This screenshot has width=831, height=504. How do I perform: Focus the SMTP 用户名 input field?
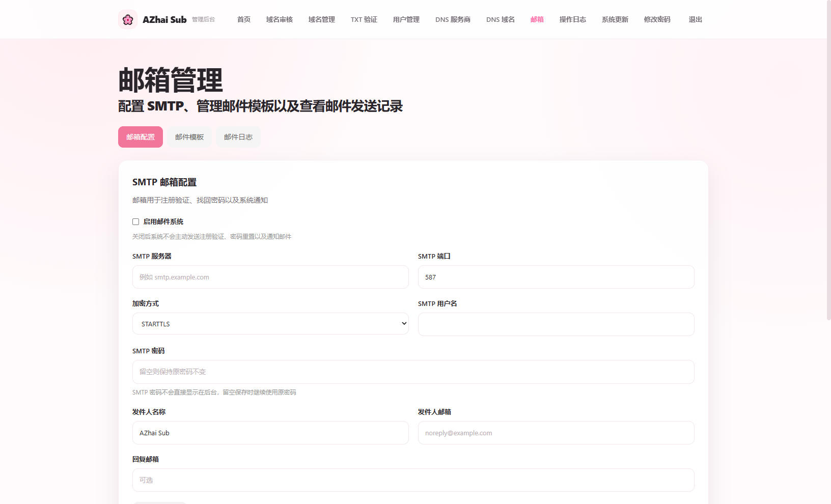click(556, 324)
